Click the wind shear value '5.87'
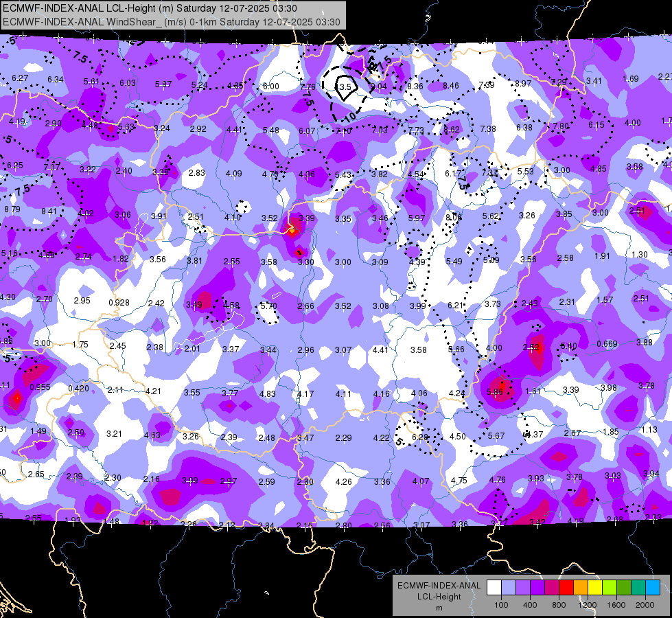 [x=163, y=84]
